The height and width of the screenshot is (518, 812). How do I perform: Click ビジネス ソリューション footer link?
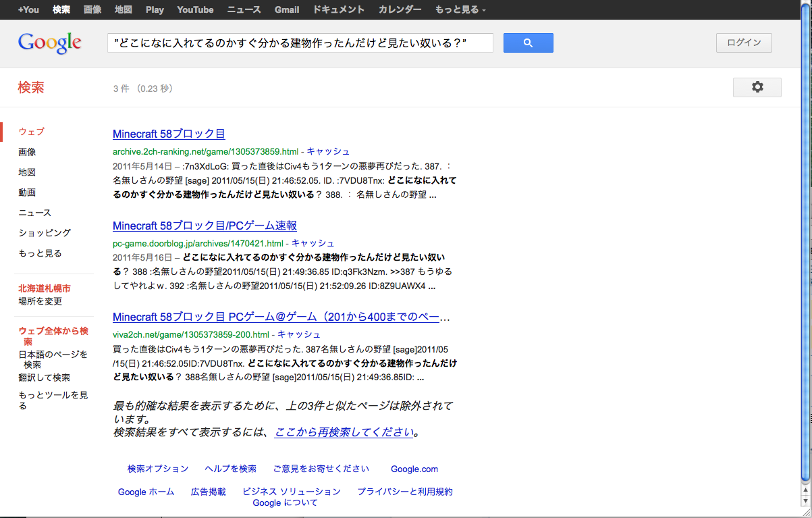(x=292, y=492)
